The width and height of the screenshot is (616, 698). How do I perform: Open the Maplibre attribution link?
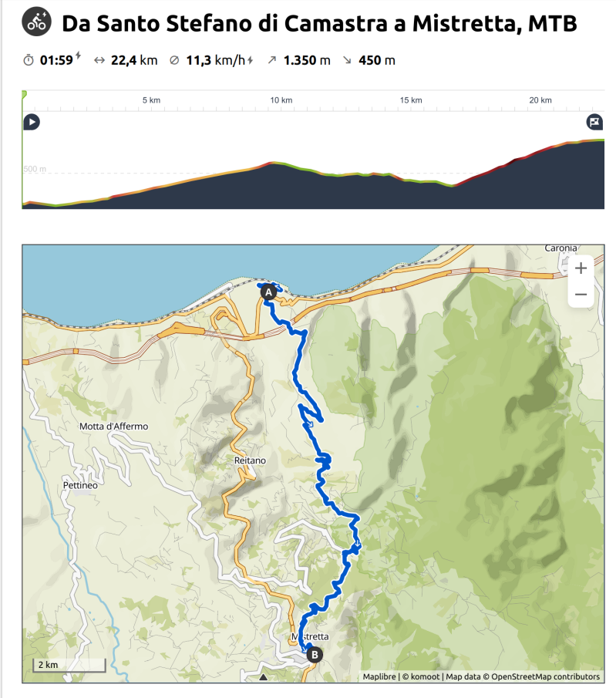click(x=380, y=677)
